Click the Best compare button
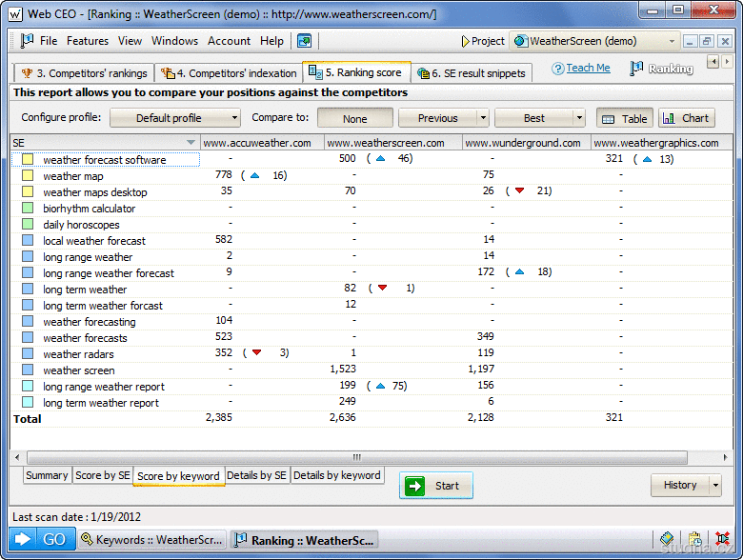743x560 pixels. click(534, 118)
